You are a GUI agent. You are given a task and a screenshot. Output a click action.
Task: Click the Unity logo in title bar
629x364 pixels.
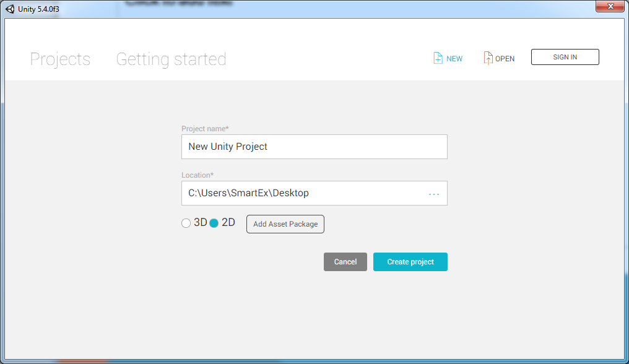coord(10,9)
